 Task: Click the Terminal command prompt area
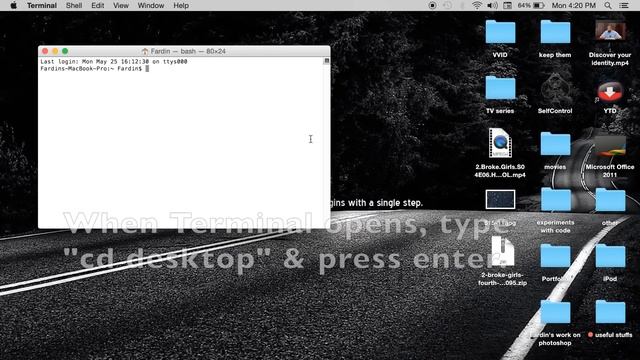click(x=95, y=69)
